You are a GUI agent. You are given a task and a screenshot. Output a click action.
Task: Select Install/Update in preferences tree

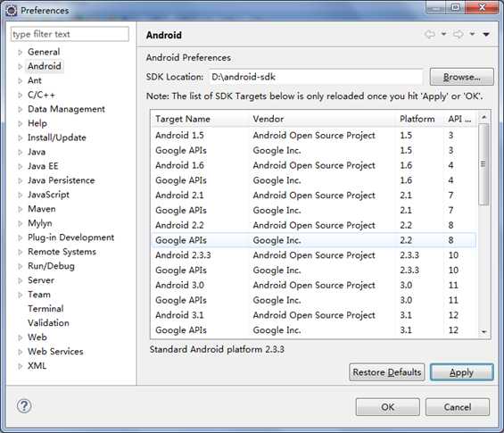[x=57, y=137]
